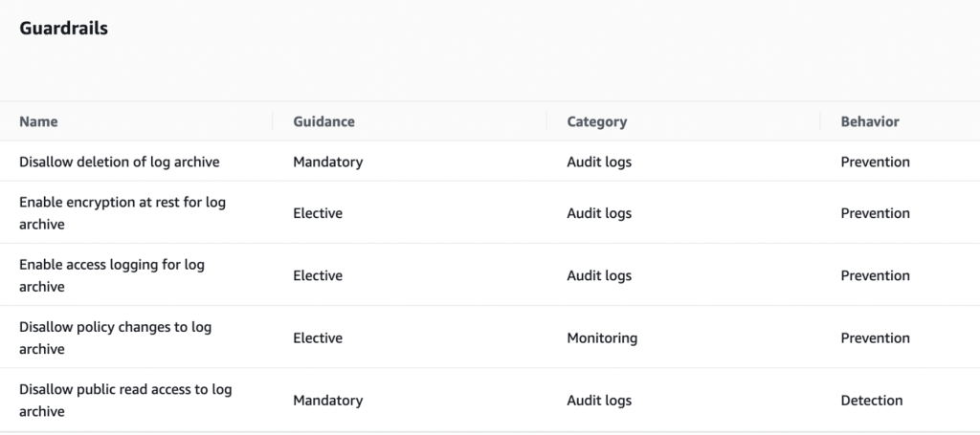Open 'Disallow policy changes to log archive'
This screenshot has width=980, height=435.
[116, 337]
